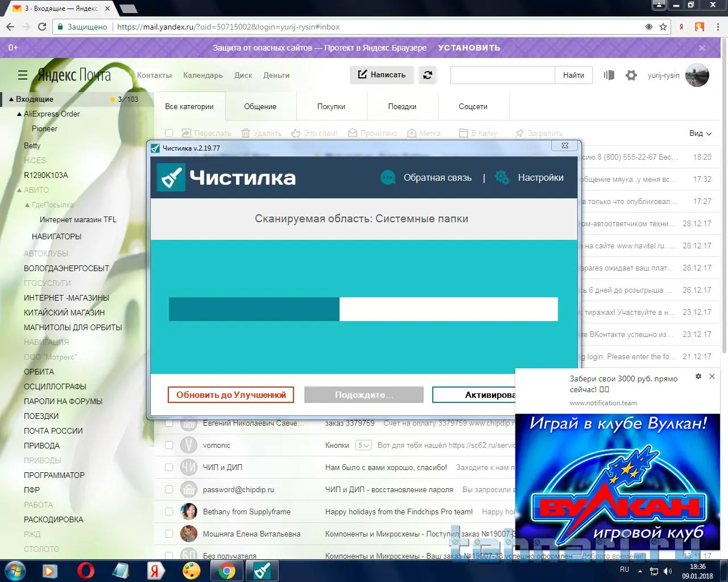Click the Bethany from Supplyframe avatar
Screen dimensions: 728x582
(189, 512)
